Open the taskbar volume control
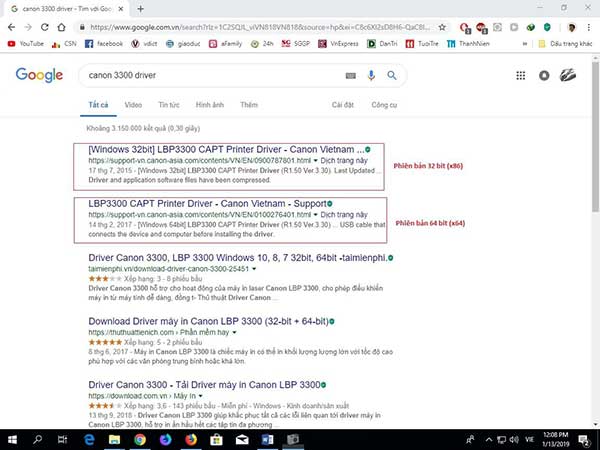600x450 pixels. 514,440
